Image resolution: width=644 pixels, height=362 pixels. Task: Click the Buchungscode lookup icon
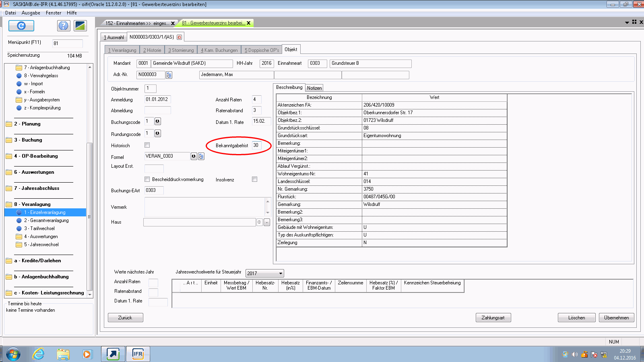point(157,121)
